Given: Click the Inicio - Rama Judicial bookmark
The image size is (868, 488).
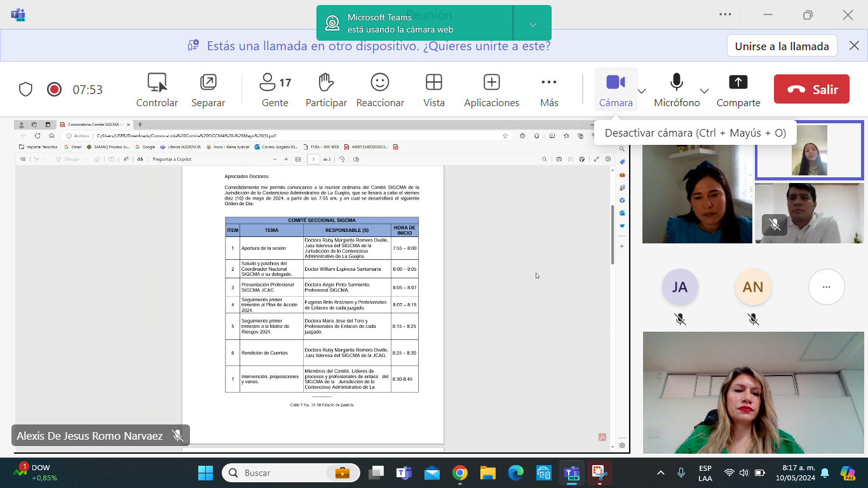Looking at the screenshot, I should point(227,147).
